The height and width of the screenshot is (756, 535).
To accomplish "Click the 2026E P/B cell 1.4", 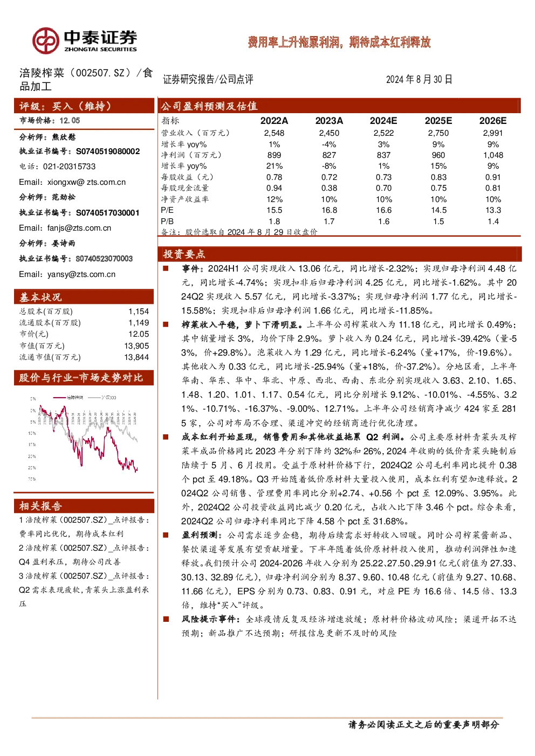I will (493, 221).
